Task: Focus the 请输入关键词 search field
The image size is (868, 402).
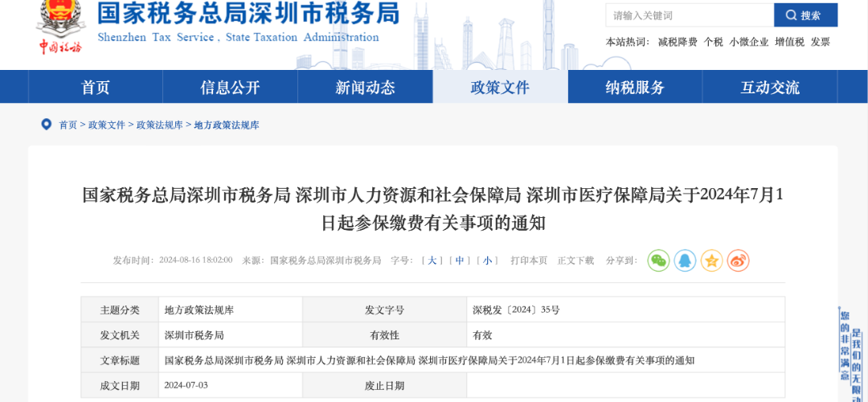Action: point(690,15)
